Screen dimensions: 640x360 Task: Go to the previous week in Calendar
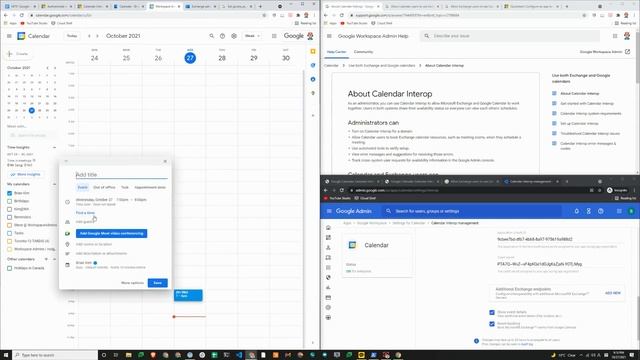point(89,36)
